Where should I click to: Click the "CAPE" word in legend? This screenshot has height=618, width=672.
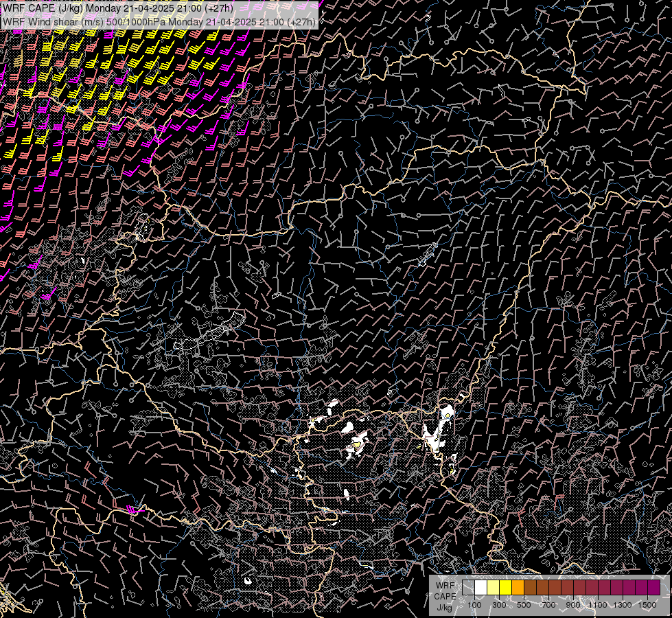pos(445,597)
